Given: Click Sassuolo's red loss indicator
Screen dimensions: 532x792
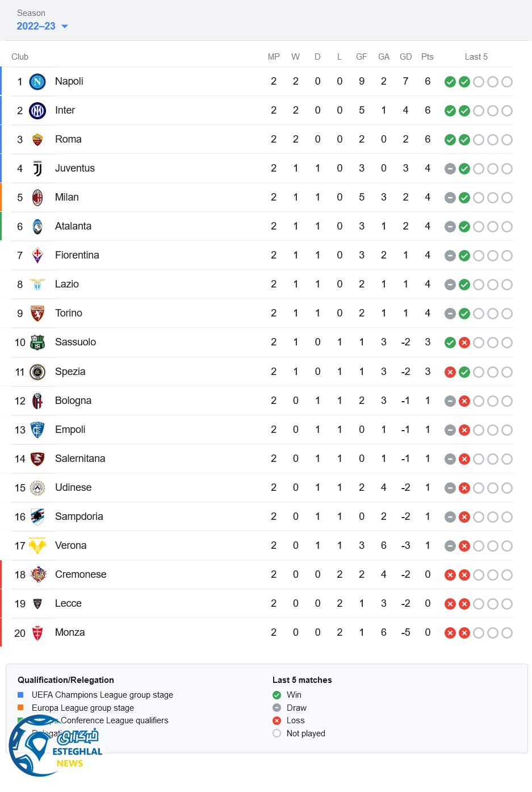Looking at the screenshot, I should point(464,343).
